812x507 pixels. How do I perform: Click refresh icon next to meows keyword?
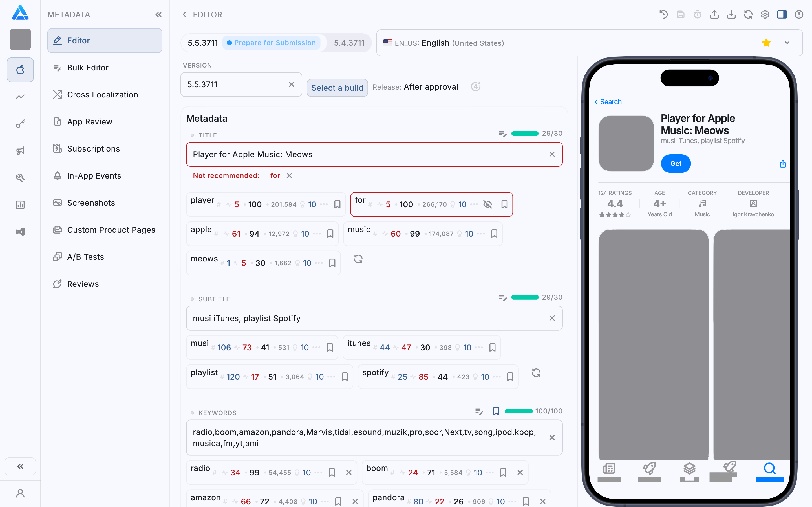358,259
